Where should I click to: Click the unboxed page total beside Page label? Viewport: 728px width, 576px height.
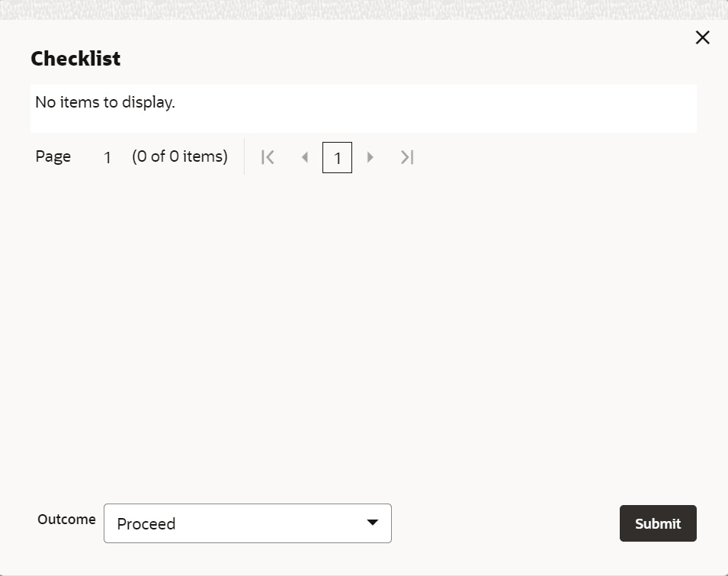pos(107,157)
